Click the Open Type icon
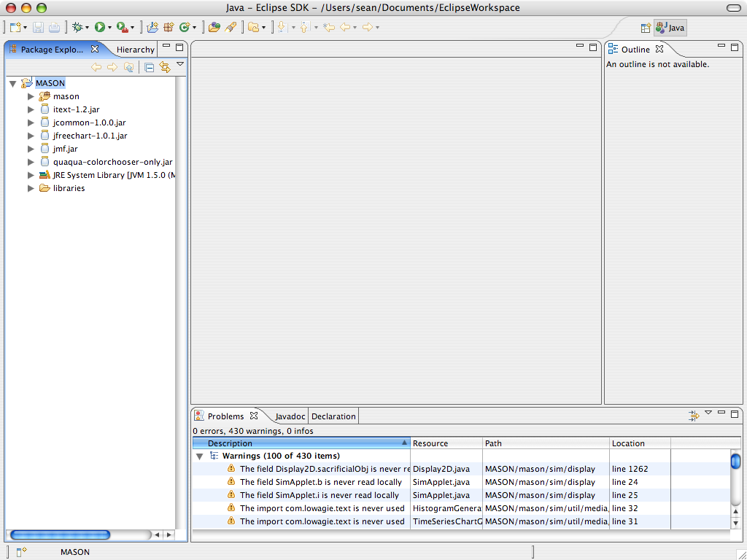The width and height of the screenshot is (747, 560). pos(214,27)
